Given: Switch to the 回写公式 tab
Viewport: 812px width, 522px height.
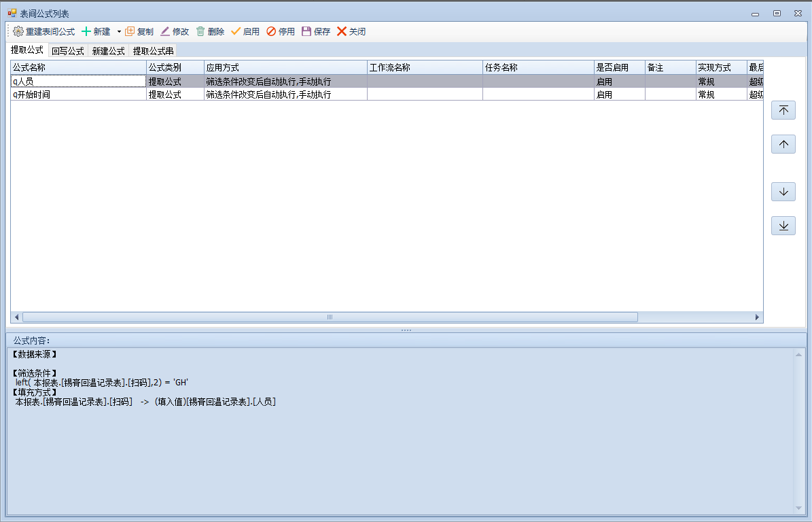Looking at the screenshot, I should (x=67, y=51).
